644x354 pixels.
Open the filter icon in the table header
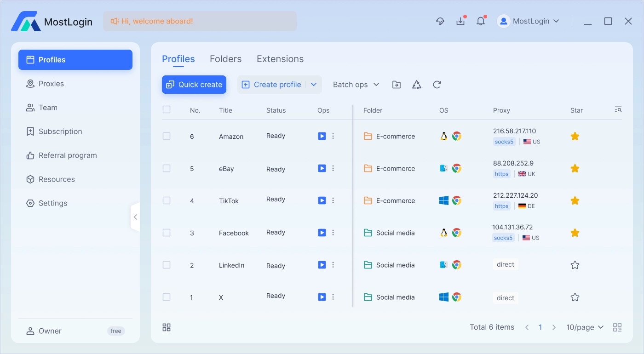618,109
